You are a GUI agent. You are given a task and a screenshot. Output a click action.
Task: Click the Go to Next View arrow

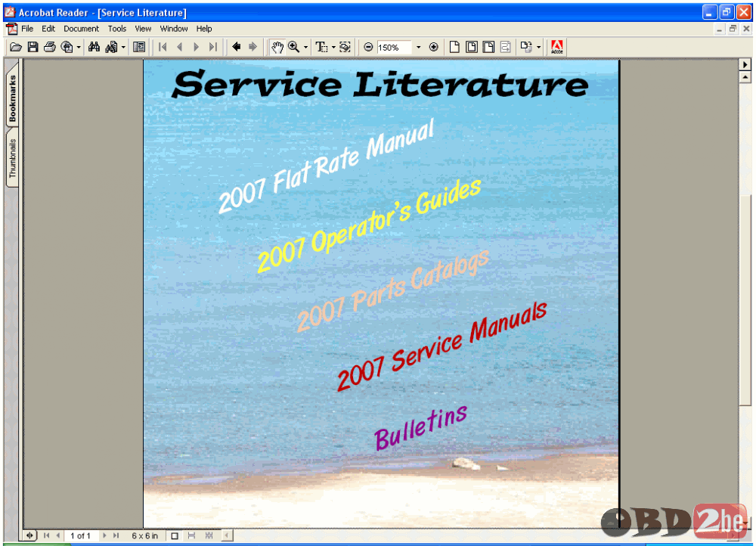coord(253,47)
